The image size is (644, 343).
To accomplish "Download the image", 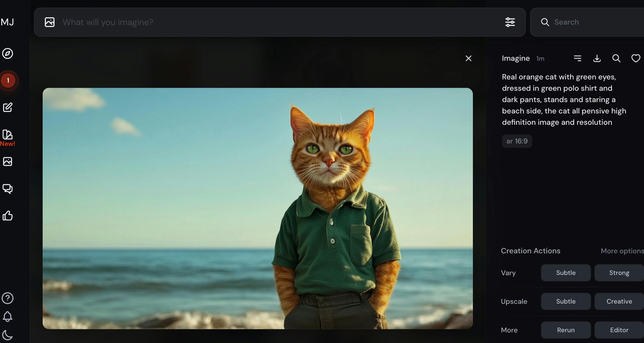I will (x=597, y=58).
